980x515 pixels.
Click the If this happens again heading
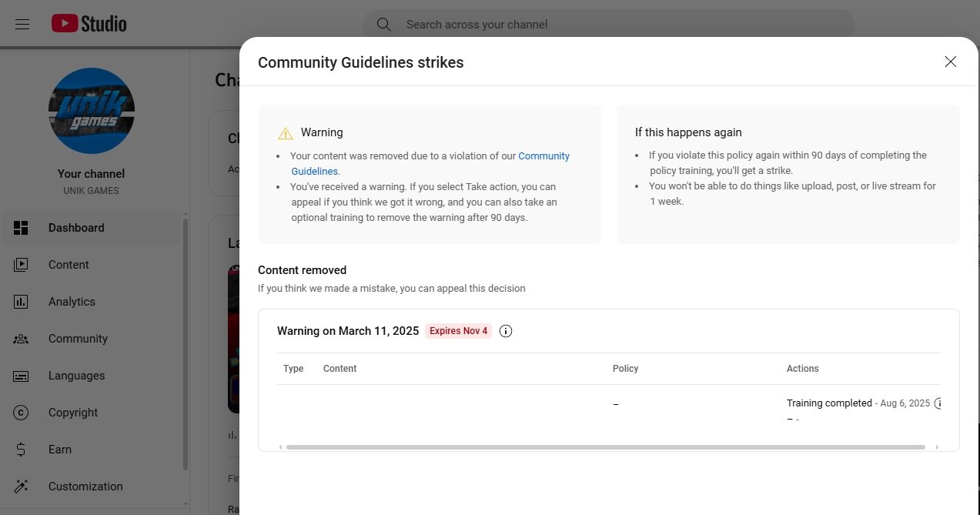click(688, 132)
